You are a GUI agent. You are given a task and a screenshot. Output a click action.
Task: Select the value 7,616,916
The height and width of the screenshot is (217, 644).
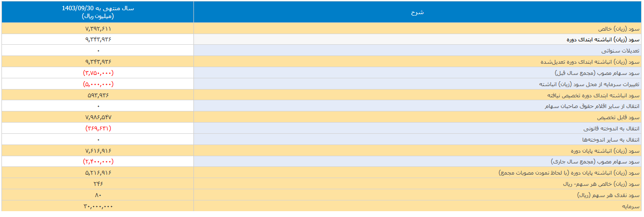pos(98,150)
